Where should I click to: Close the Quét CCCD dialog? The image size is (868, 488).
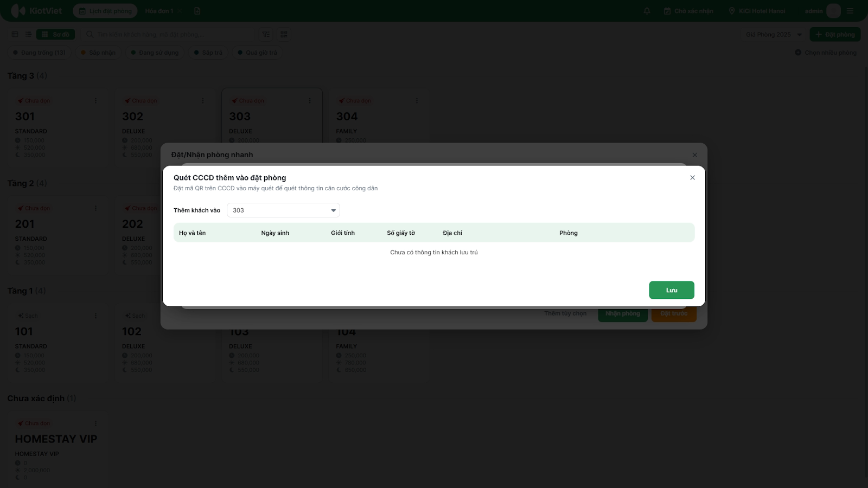(692, 178)
